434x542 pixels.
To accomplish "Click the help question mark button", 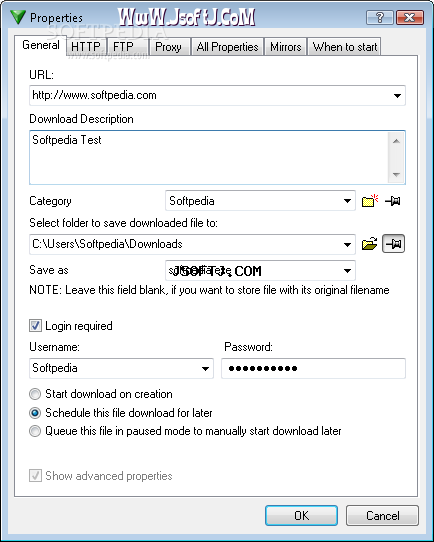I will pyautogui.click(x=379, y=17).
